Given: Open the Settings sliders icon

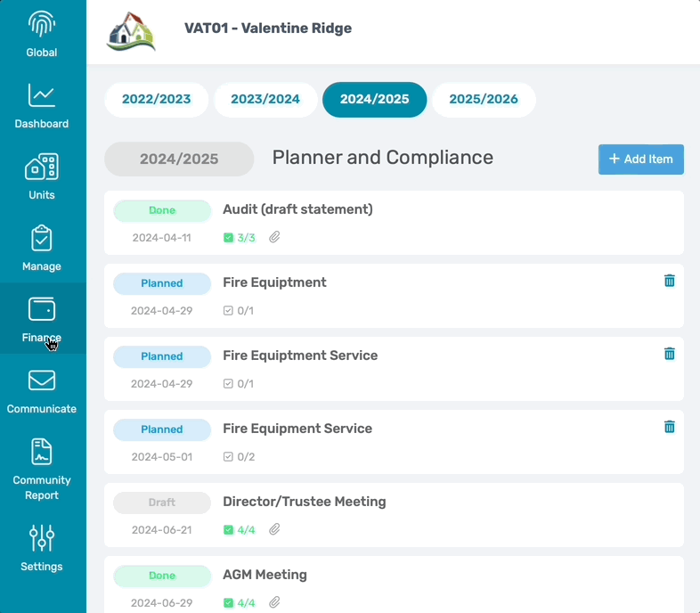Looking at the screenshot, I should point(42,538).
